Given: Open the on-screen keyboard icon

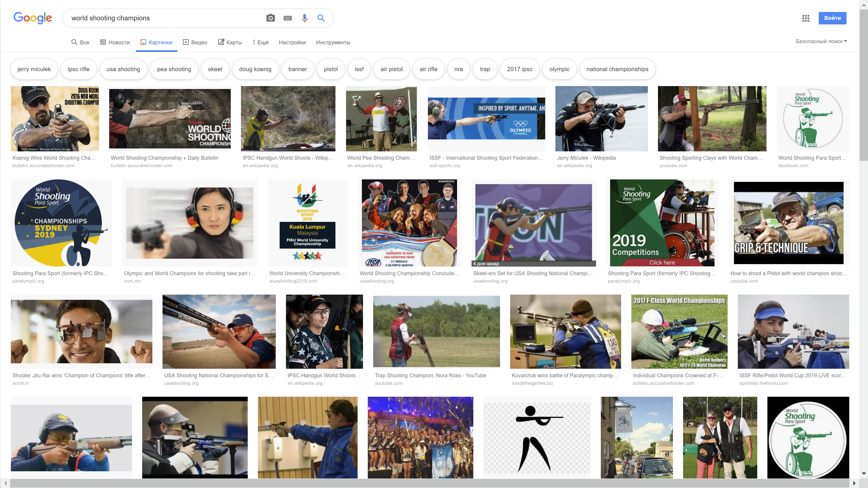Looking at the screenshot, I should (x=288, y=18).
